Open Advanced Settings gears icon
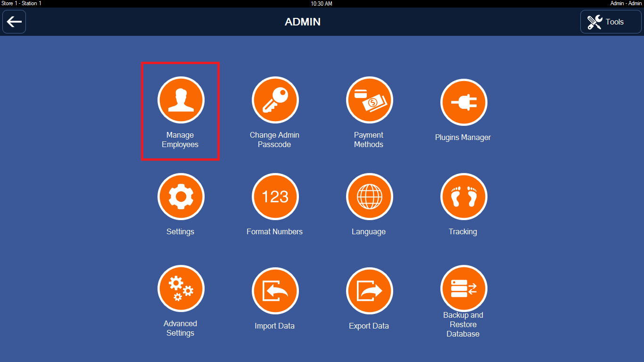Viewport: 644px width, 362px height. (181, 288)
